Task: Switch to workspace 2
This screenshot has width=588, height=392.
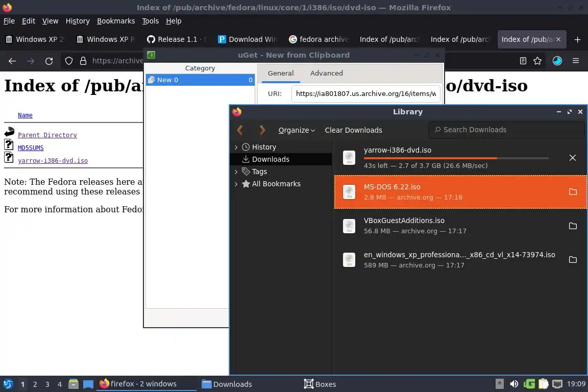Action: tap(35, 384)
